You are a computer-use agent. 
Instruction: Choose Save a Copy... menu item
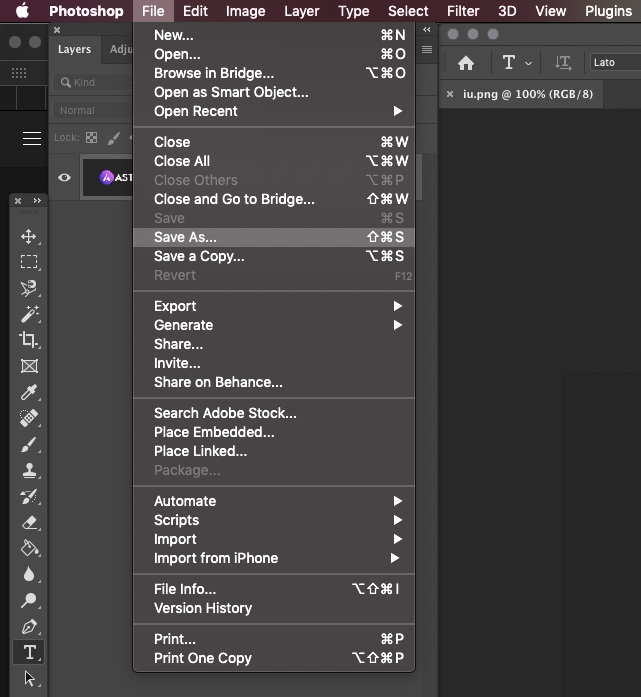click(x=274, y=256)
